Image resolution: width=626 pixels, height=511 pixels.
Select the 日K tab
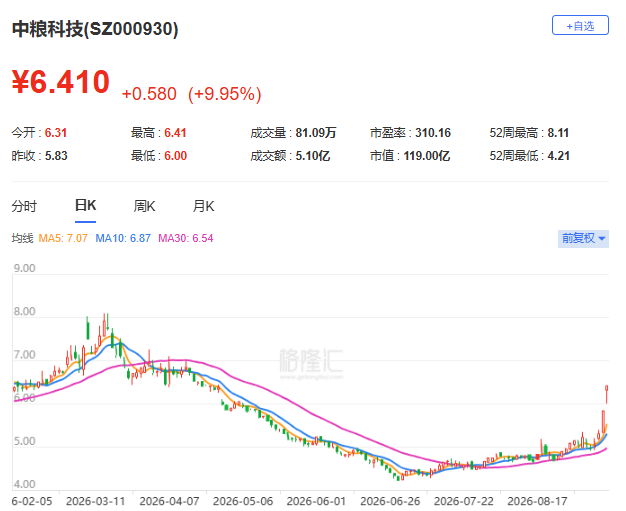[85, 206]
